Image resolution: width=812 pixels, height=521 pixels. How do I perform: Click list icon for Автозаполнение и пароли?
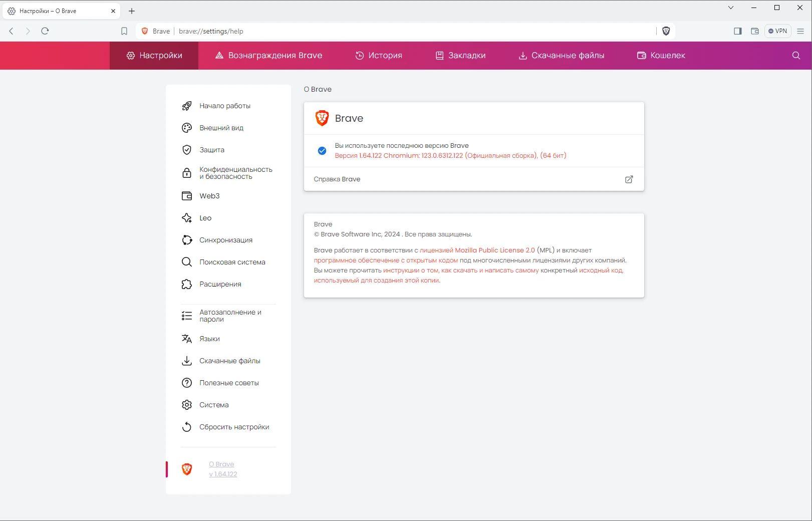pos(187,316)
